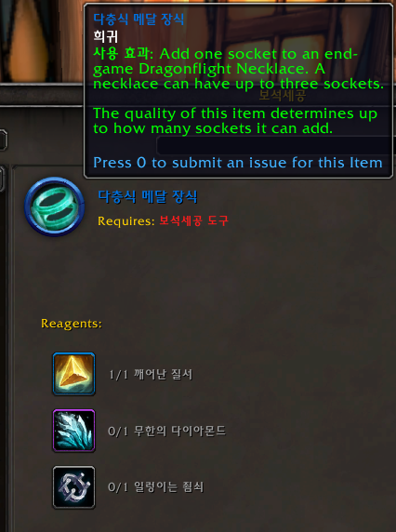Click the item quality sockets description text
Screen dimensions: 396x532
pos(235,121)
